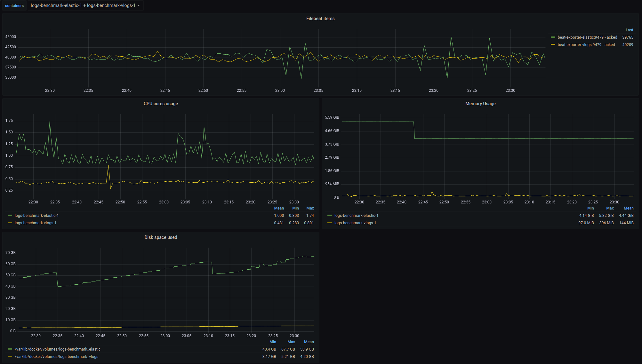Click the Filebeat items panel icon
This screenshot has height=364, width=642.
click(321, 19)
